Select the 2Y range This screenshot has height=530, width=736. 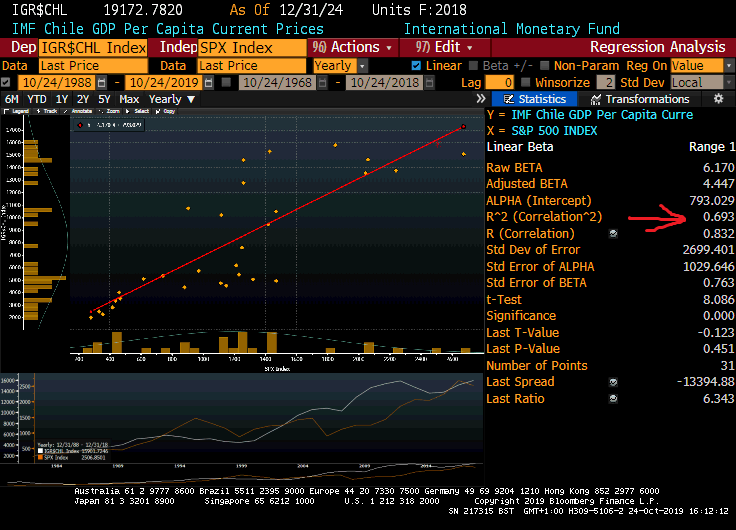click(83, 100)
